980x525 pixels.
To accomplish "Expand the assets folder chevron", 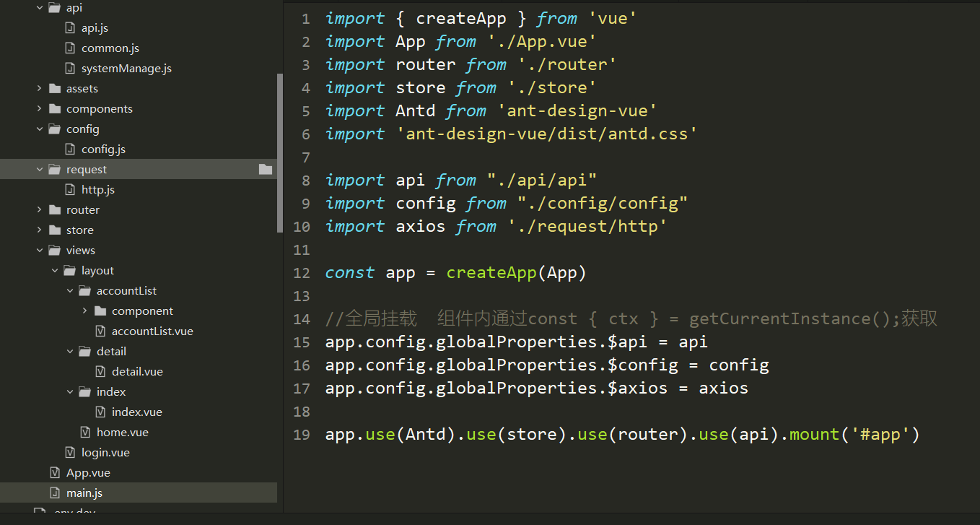I will pyautogui.click(x=40, y=89).
